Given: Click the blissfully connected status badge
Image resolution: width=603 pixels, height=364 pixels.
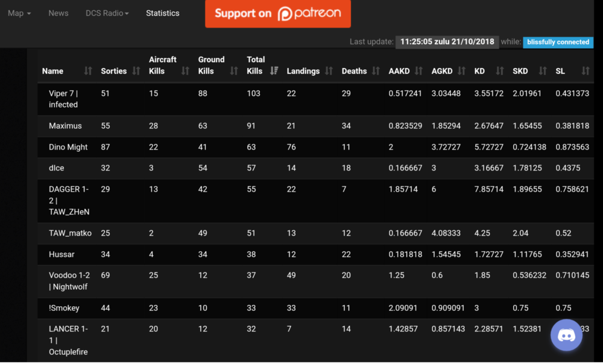Looking at the screenshot, I should 558,42.
